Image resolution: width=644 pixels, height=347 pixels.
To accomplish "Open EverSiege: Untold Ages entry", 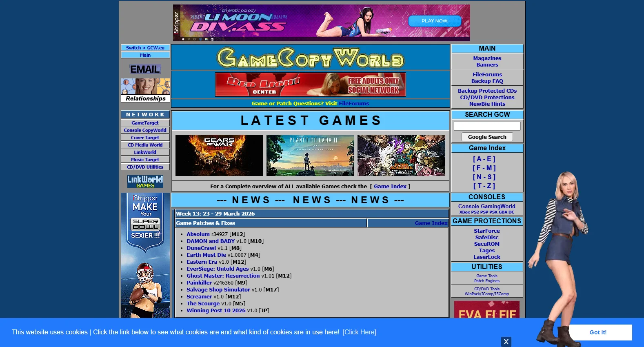I will coord(218,269).
